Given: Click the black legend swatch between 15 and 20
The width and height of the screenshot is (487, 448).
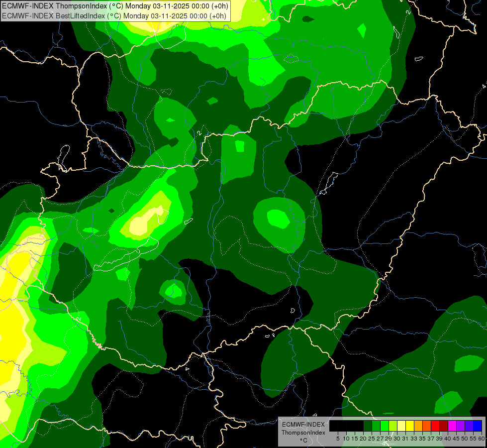Looking at the screenshot, I should 359,426.
